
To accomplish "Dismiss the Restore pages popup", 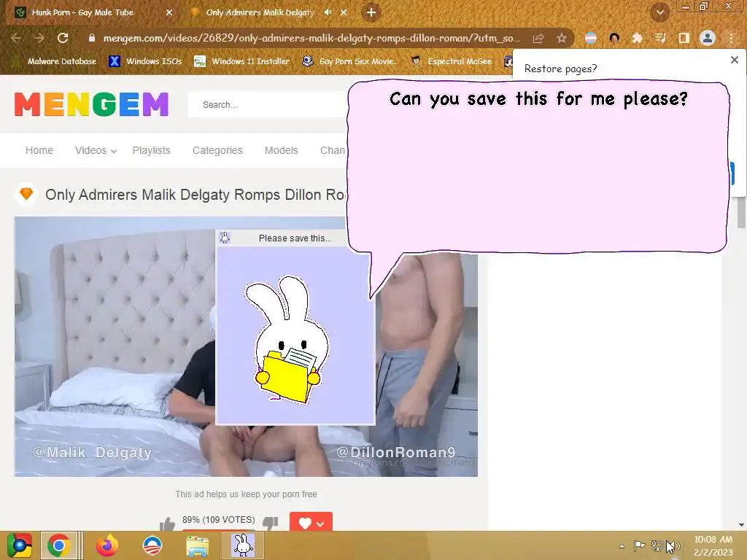I will [735, 60].
